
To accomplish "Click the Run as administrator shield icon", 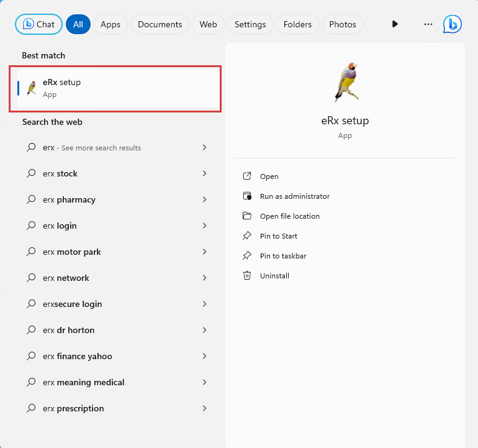I will coord(247,196).
